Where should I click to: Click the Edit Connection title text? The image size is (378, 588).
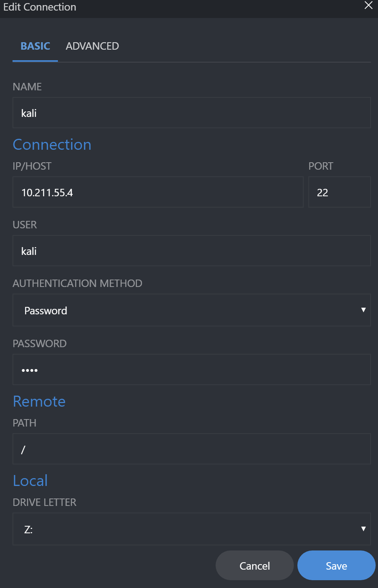click(x=40, y=7)
